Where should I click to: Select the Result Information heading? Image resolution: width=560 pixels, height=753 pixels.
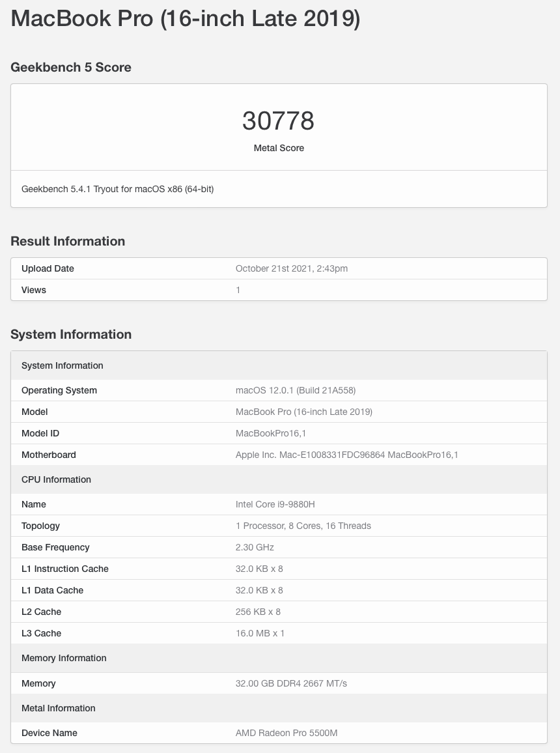[68, 241]
